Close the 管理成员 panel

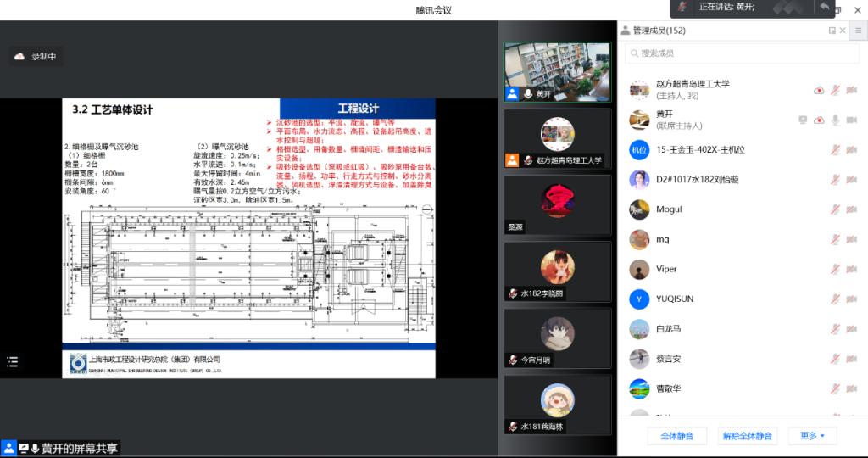point(843,31)
